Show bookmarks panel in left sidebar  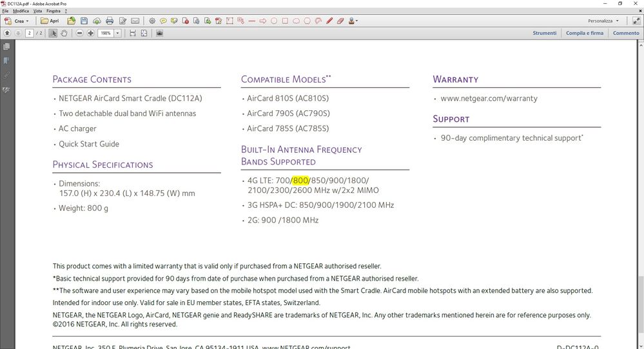(6, 61)
